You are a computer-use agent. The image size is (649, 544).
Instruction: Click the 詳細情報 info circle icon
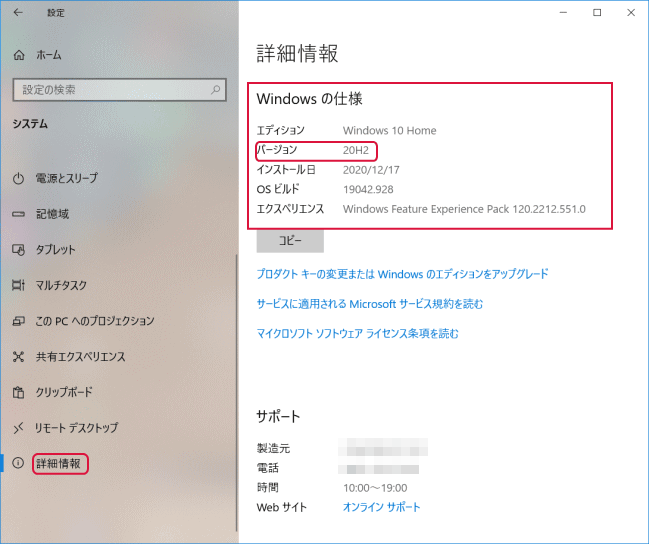[x=18, y=463]
